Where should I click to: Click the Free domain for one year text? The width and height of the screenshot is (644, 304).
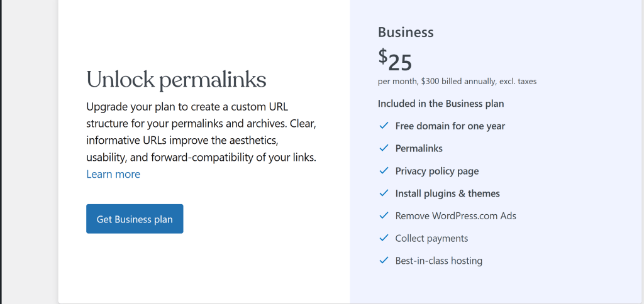pyautogui.click(x=450, y=126)
